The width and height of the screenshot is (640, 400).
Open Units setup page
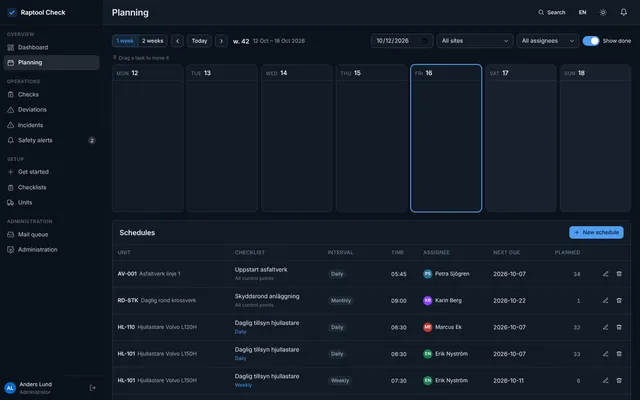coord(51,202)
